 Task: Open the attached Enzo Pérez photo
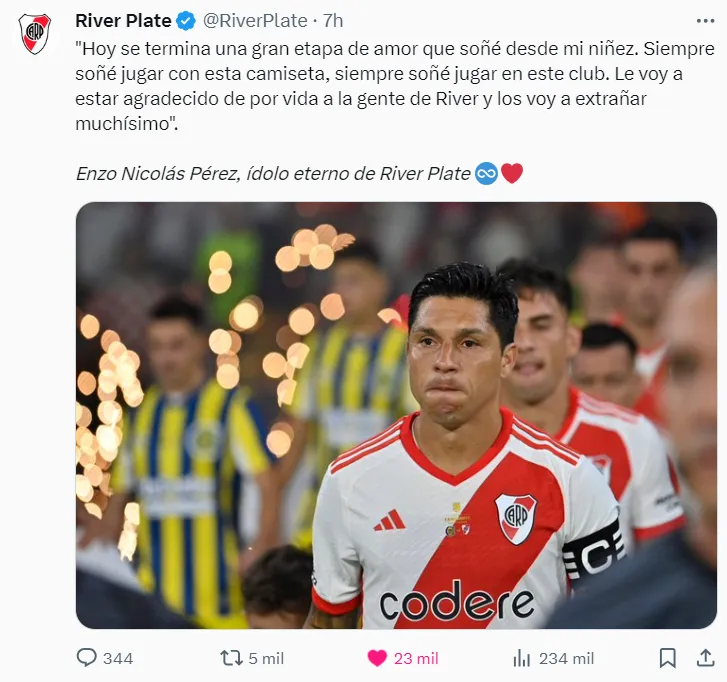(396, 415)
